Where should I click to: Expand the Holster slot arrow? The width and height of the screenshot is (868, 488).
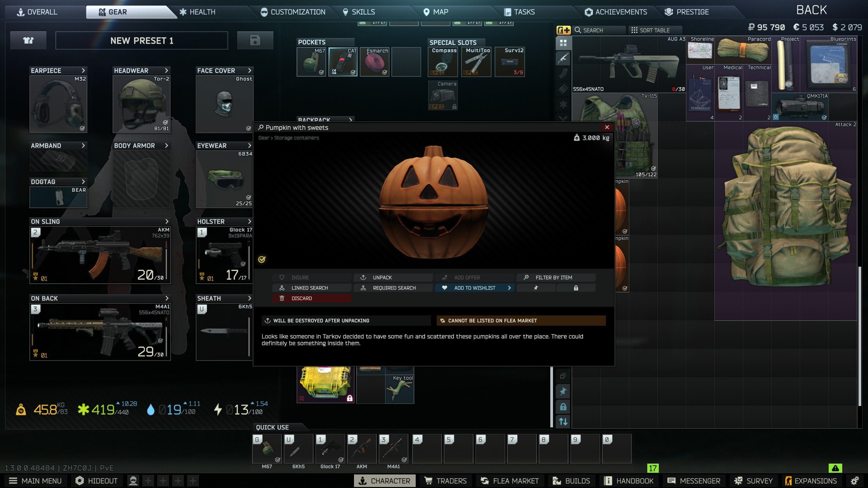point(250,221)
